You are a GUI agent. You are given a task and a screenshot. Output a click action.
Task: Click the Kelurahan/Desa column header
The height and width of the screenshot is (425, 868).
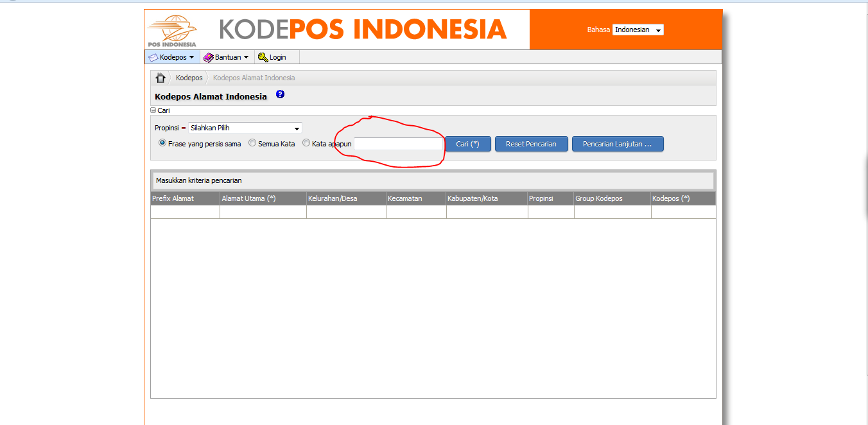(x=346, y=198)
